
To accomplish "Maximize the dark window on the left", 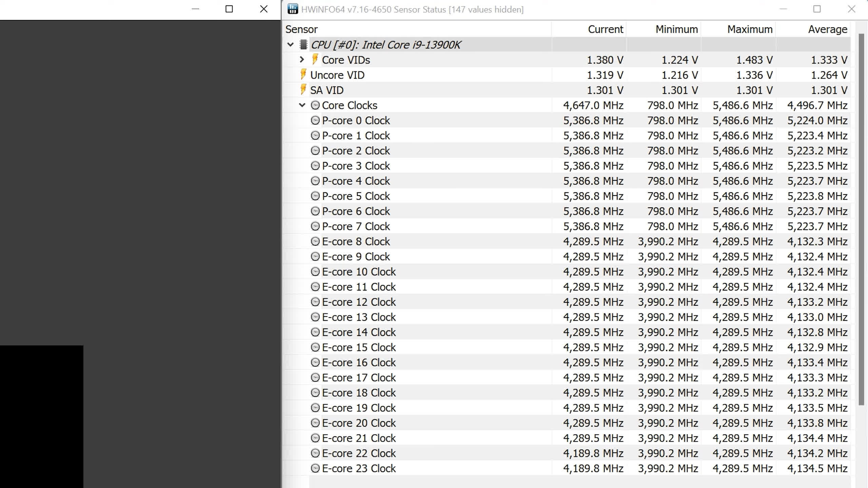I will 229,9.
